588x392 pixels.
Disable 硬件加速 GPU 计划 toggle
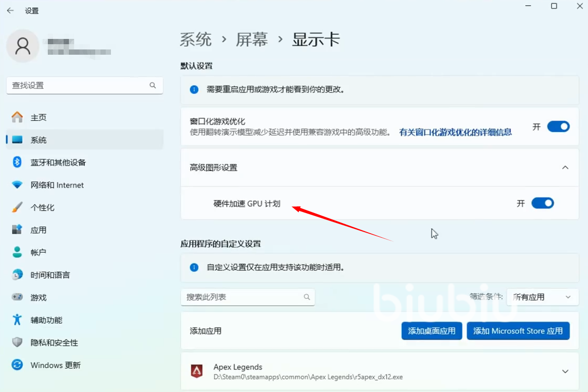pyautogui.click(x=542, y=203)
